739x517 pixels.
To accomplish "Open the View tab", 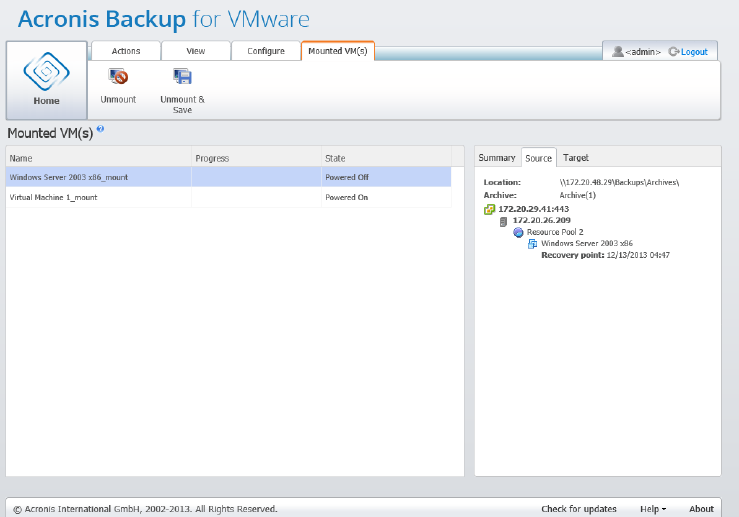I will 196,51.
